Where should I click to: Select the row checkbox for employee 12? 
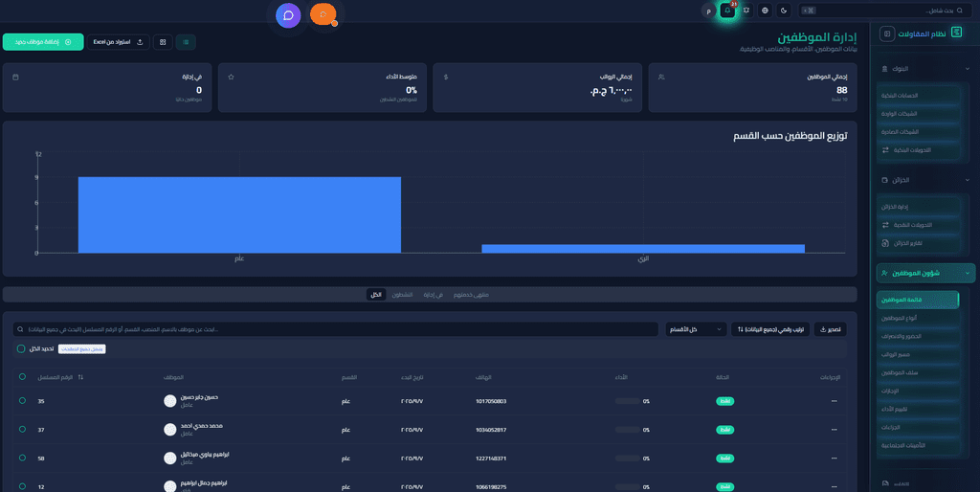[23, 486]
